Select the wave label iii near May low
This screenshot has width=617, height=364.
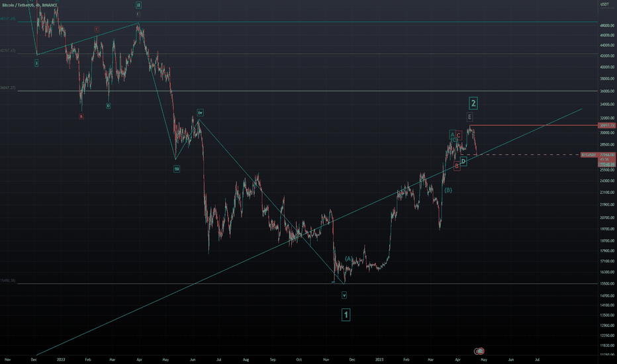[x=177, y=169]
